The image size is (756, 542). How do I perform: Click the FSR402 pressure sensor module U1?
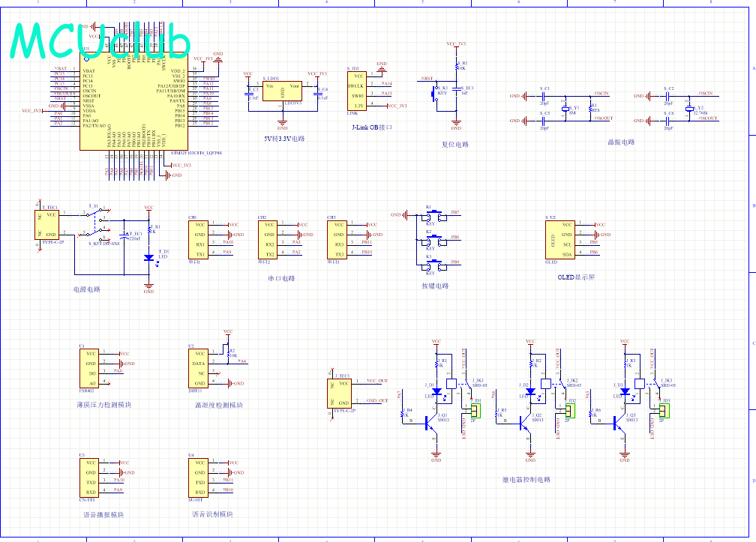click(89, 369)
